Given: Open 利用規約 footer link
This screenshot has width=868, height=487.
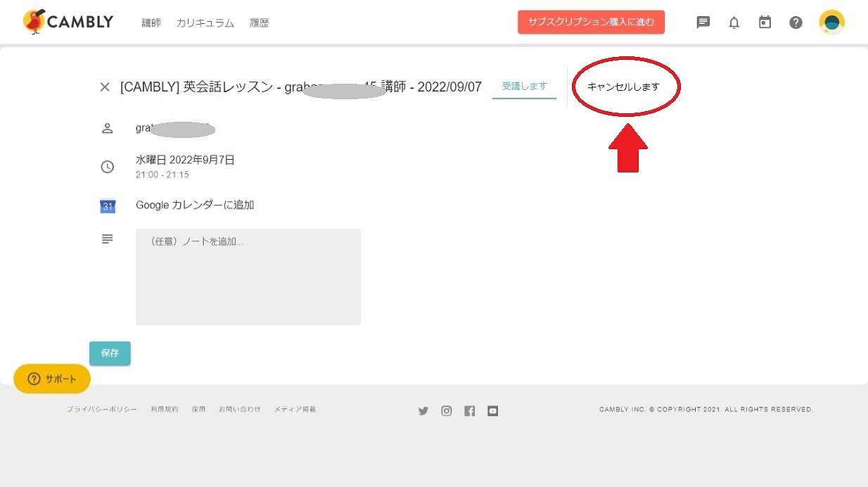Looking at the screenshot, I should click(164, 410).
